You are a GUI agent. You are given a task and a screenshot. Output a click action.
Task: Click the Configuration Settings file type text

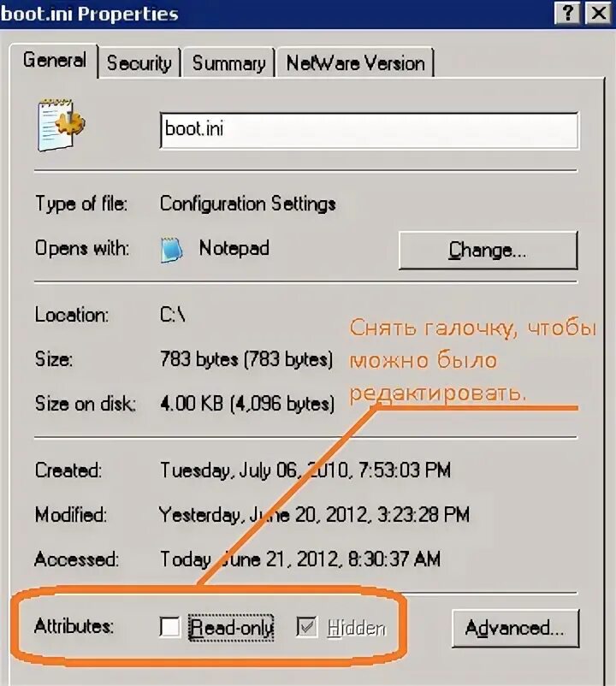[x=247, y=204]
